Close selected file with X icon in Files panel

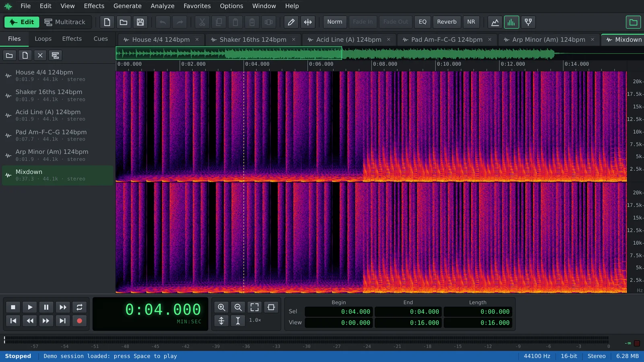pyautogui.click(x=40, y=56)
